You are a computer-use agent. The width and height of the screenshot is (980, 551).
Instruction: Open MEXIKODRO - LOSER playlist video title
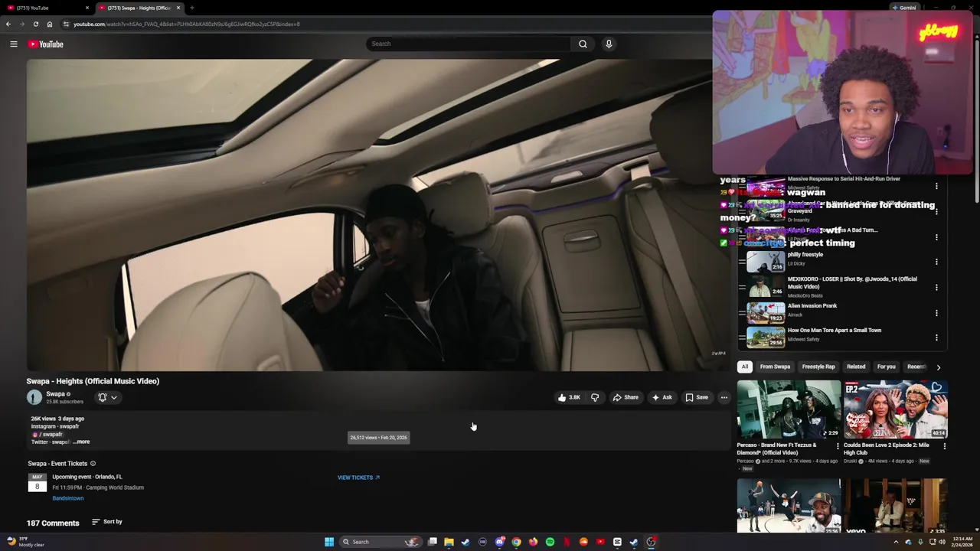(x=852, y=282)
